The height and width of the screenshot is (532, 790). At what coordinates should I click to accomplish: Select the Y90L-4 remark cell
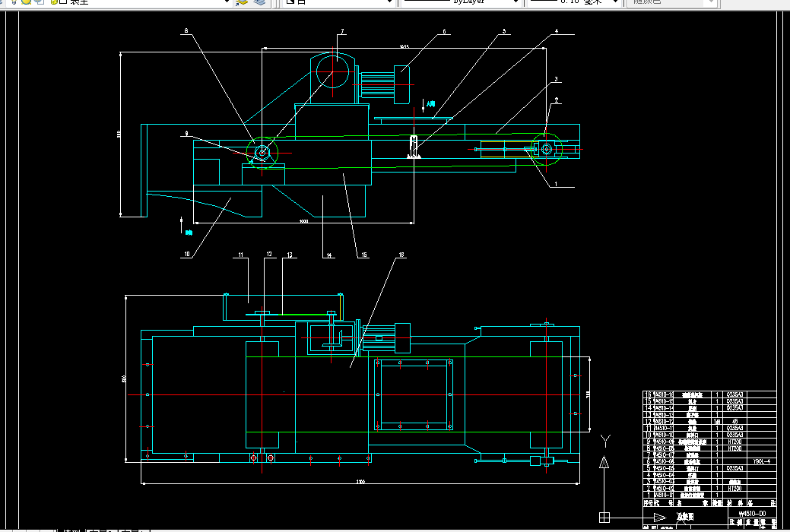(761, 461)
